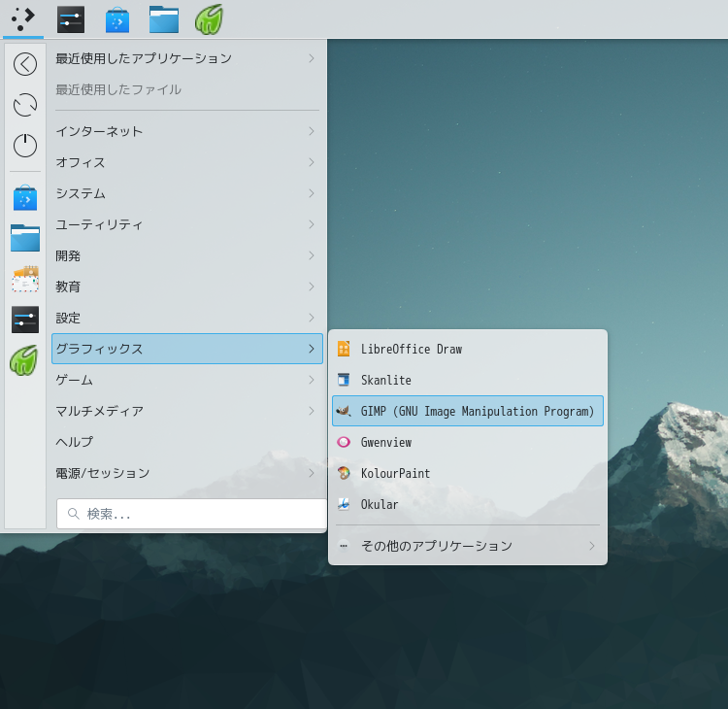This screenshot has height=709, width=728.
Task: Open the ゲーム category
Action: coord(187,380)
